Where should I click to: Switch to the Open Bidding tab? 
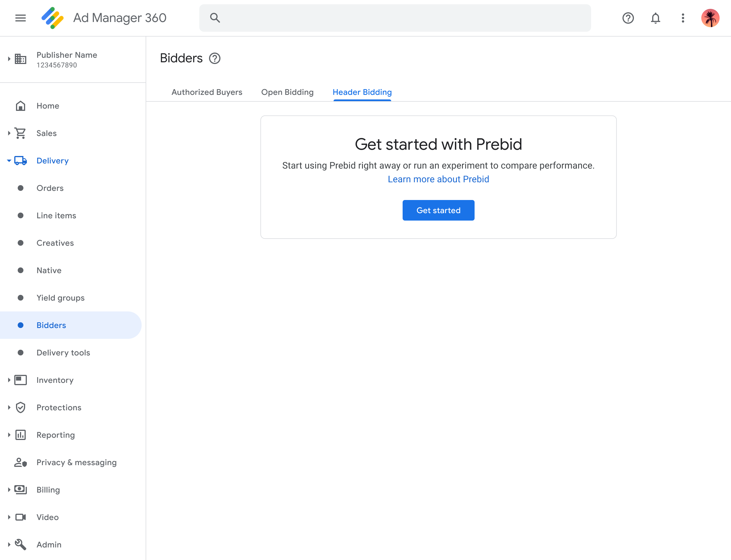pos(287,92)
